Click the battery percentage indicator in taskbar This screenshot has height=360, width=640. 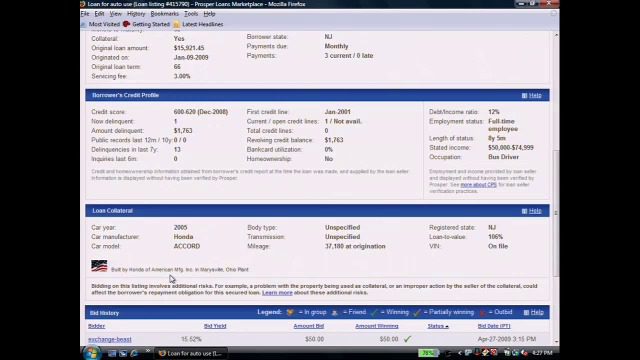click(428, 353)
